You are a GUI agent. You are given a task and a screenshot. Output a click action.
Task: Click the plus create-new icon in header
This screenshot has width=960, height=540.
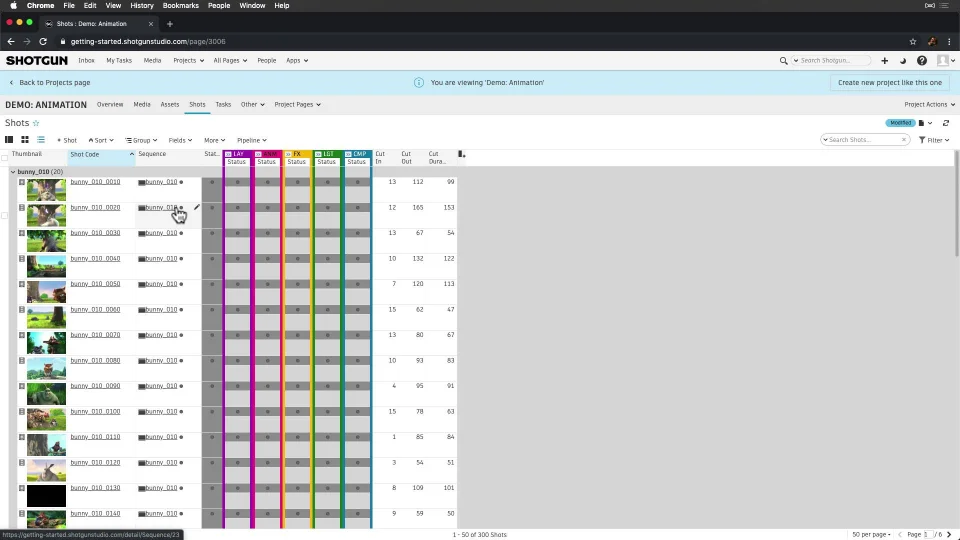(884, 61)
